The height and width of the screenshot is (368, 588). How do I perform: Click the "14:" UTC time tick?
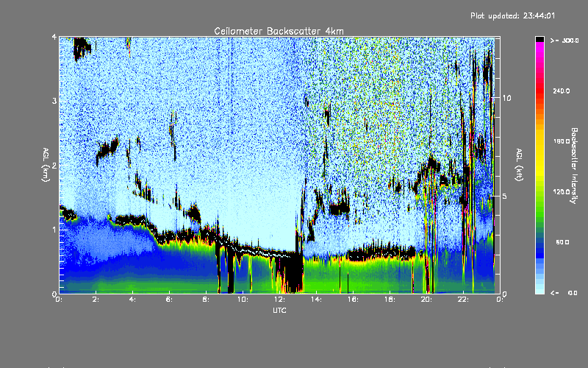click(316, 300)
